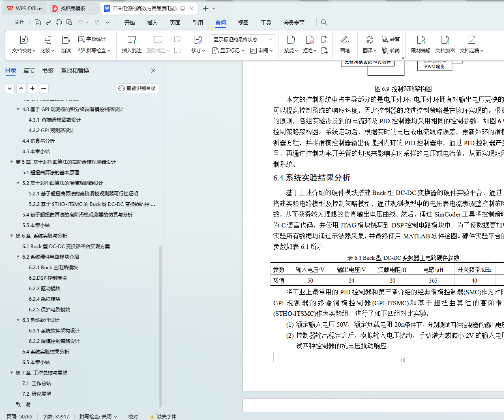
Task: Click the outline level down-chevron button
Action: tap(10, 88)
